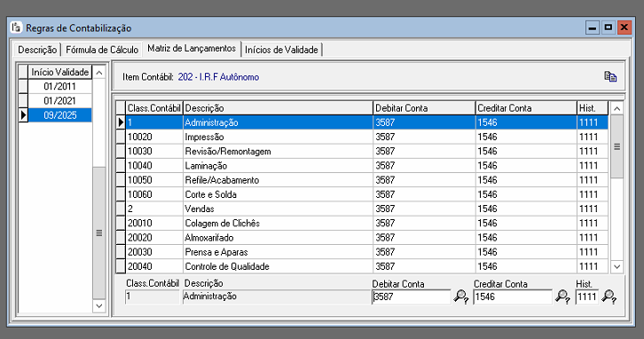Click the 202 - I.R.F Autônomo item label
The image size is (644, 339).
click(x=218, y=77)
